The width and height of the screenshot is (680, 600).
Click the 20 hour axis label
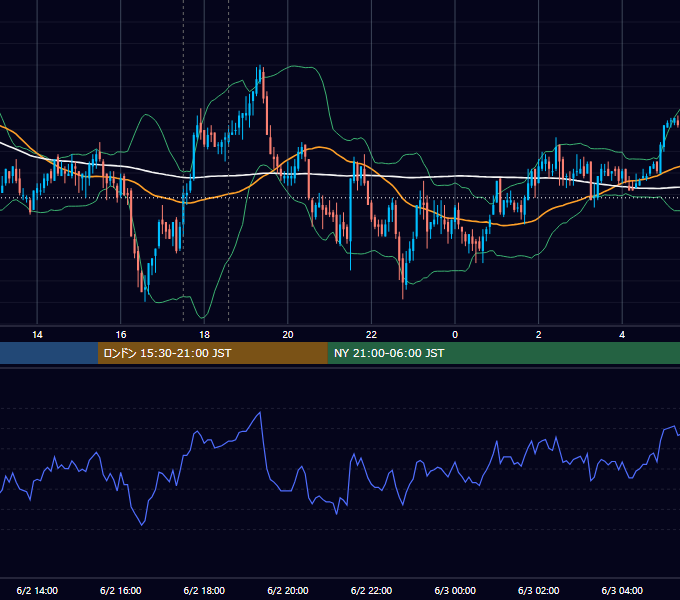[288, 335]
